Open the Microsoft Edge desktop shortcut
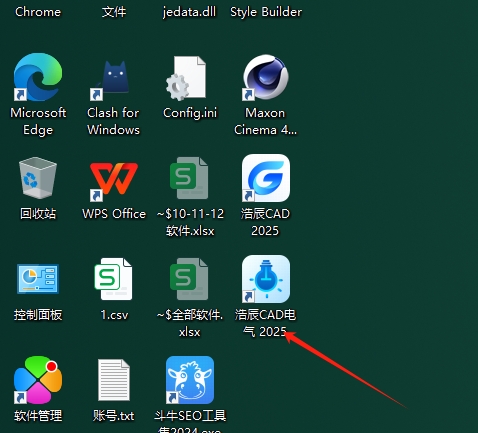 tap(38, 77)
